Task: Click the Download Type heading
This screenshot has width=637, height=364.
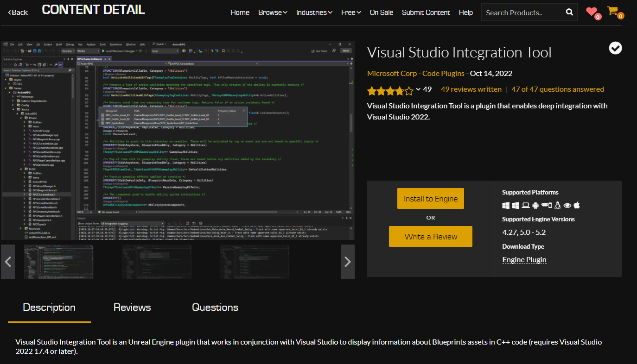Action: [523, 246]
